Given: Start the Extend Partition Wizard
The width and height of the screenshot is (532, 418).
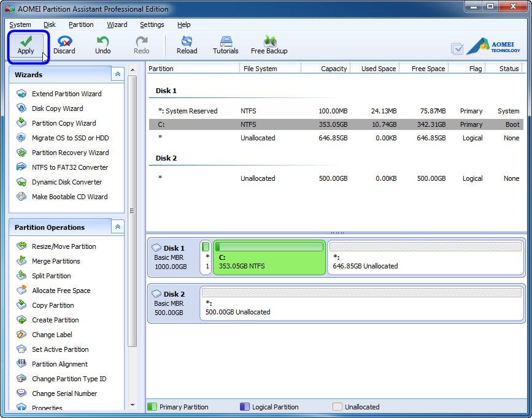Looking at the screenshot, I should (66, 94).
